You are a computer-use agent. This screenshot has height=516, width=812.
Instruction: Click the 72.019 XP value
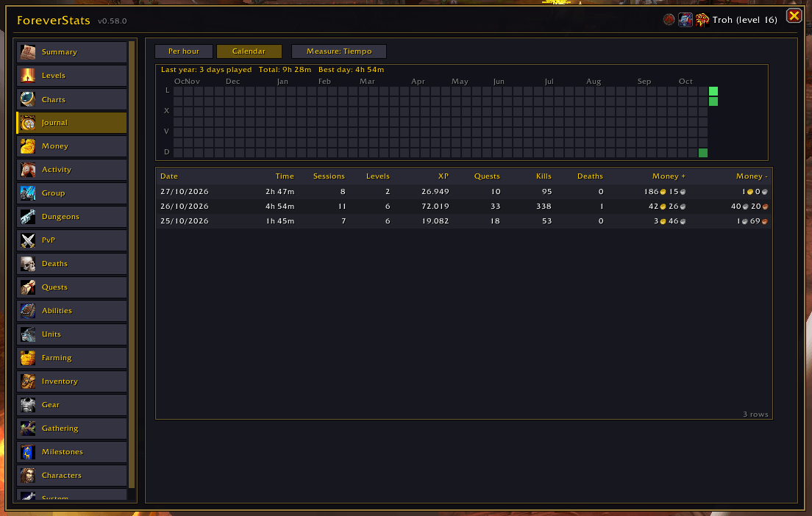(435, 207)
